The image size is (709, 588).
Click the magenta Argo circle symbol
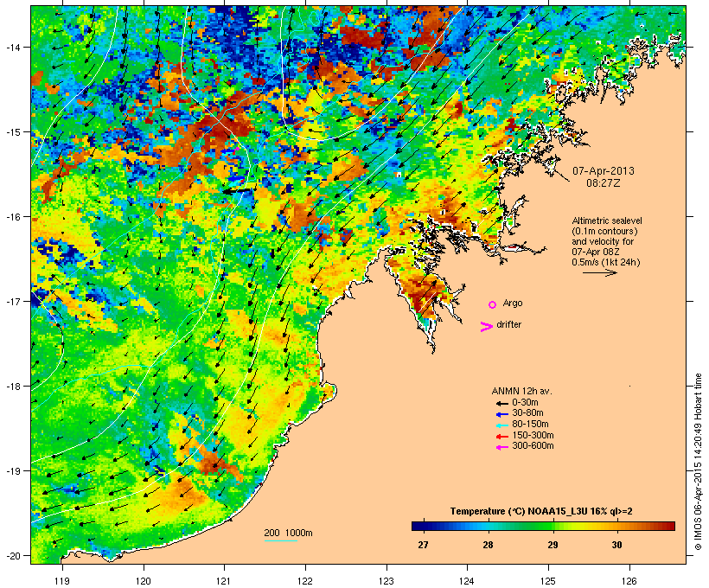click(493, 304)
